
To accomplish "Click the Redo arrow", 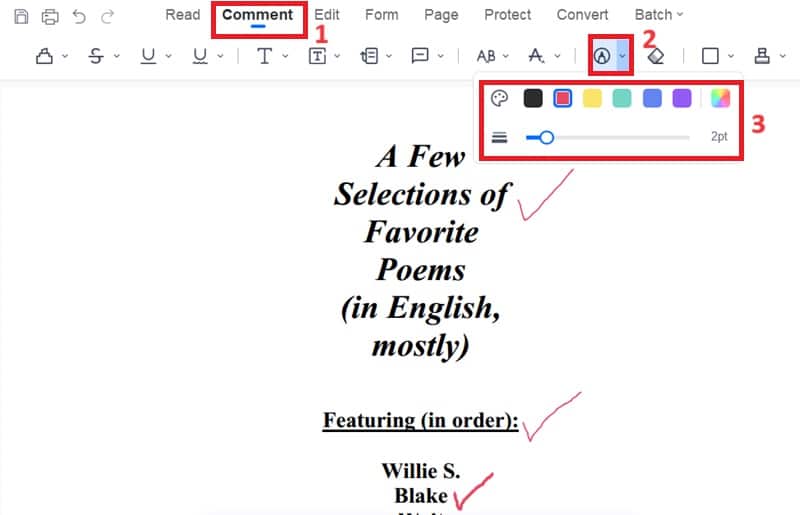I will (107, 16).
